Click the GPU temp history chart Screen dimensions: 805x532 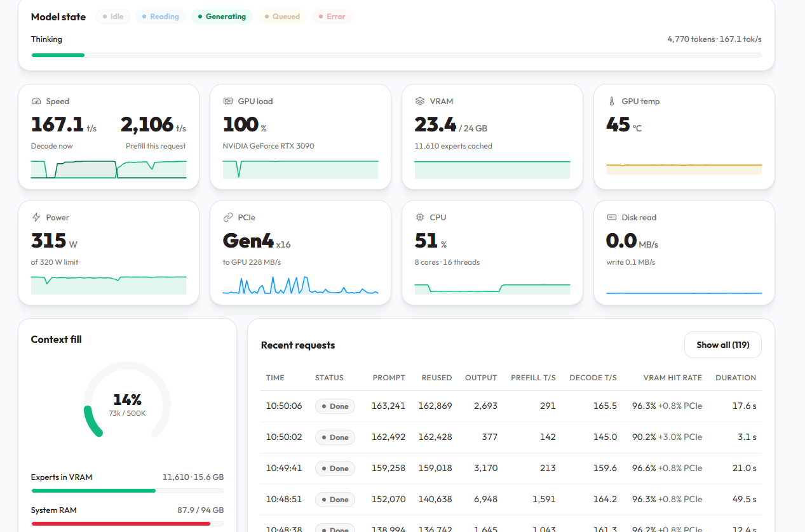pyautogui.click(x=684, y=169)
